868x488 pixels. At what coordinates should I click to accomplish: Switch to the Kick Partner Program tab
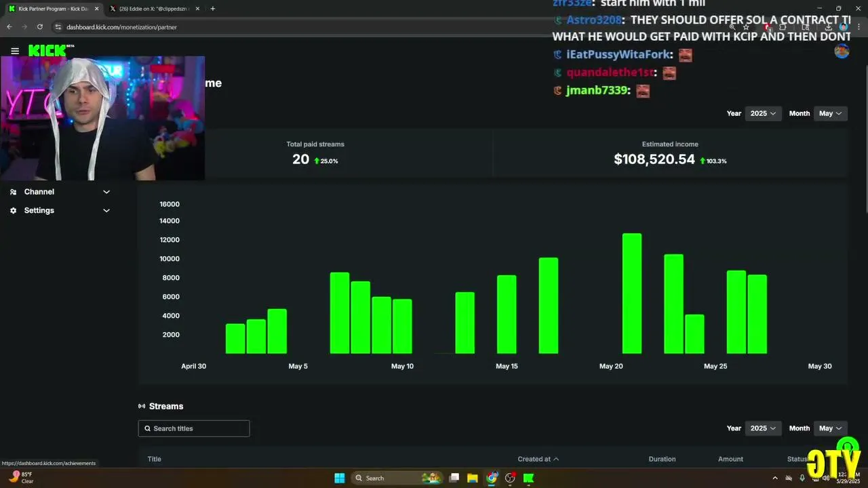coord(53,9)
